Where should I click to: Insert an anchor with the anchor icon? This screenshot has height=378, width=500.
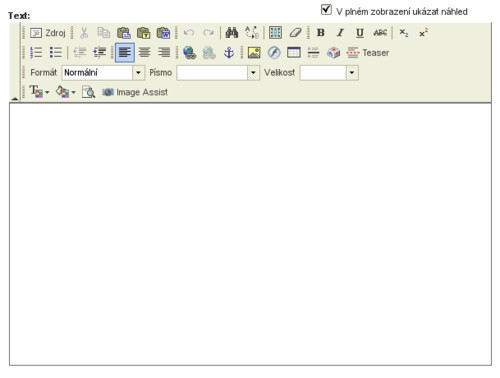click(229, 53)
